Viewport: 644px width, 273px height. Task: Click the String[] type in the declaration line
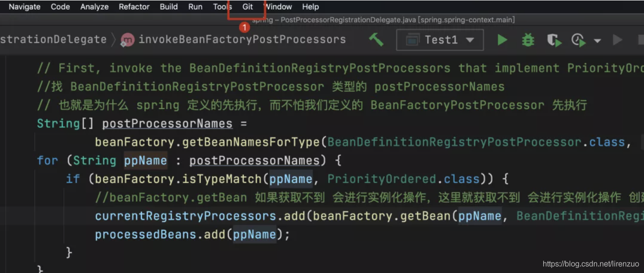point(66,124)
